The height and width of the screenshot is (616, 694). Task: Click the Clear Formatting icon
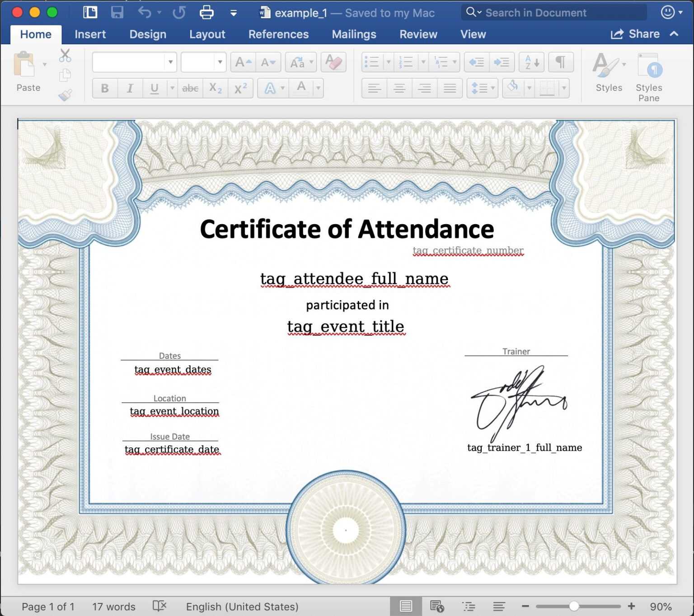(333, 62)
